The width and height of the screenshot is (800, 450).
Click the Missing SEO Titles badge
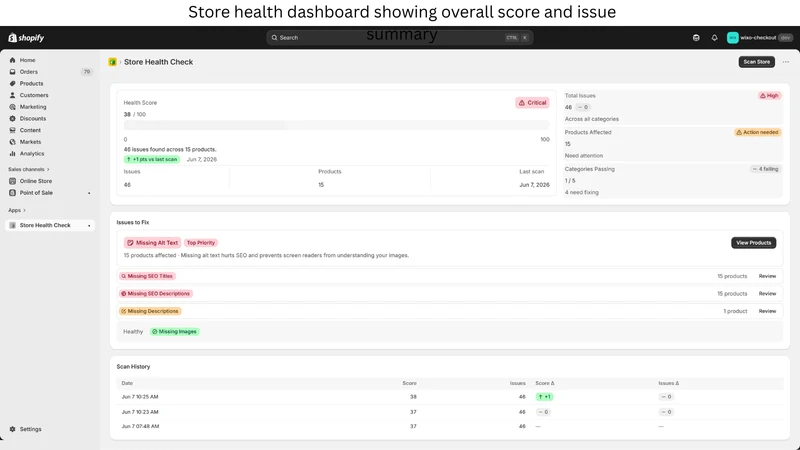(147, 276)
